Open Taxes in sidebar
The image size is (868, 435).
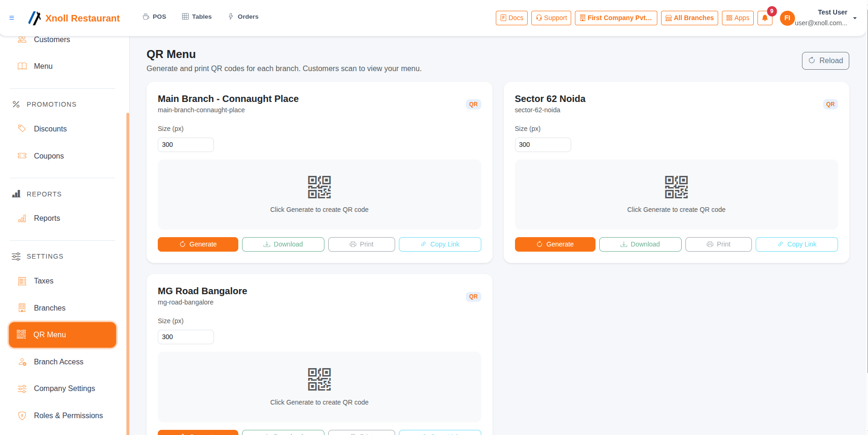[x=62, y=281]
